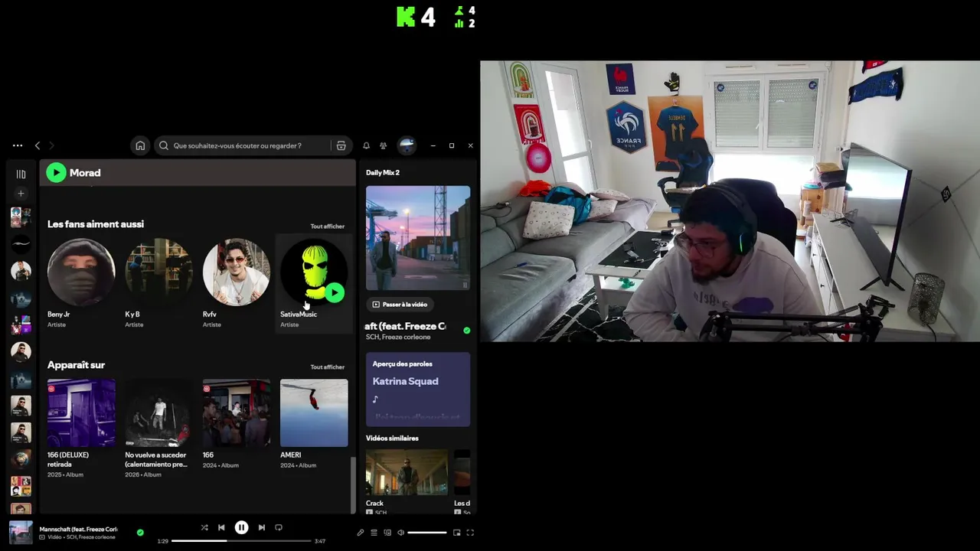Open lyrics microphone icon

pyautogui.click(x=361, y=533)
